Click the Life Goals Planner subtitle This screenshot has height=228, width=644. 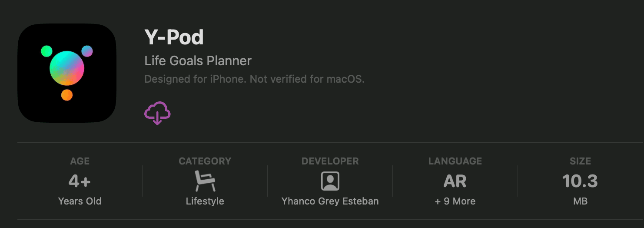[198, 61]
